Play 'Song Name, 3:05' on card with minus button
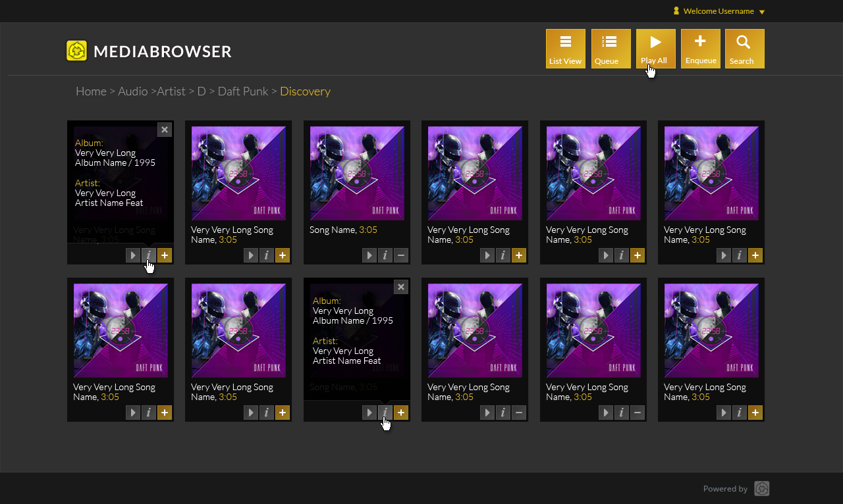This screenshot has width=843, height=504. 369,255
